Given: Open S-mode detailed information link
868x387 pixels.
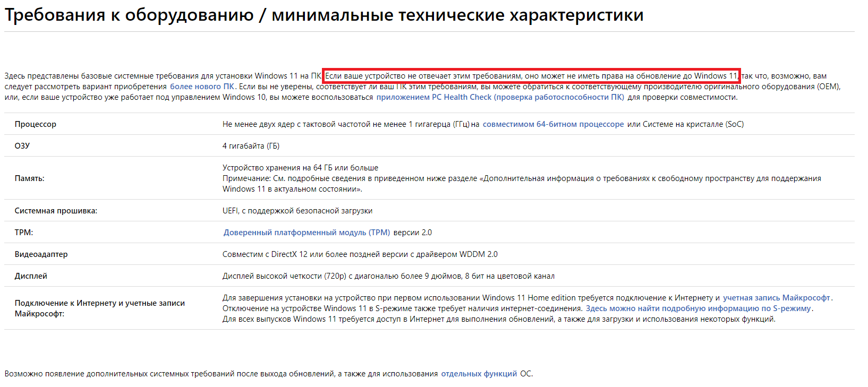Looking at the screenshot, I should tap(698, 308).
